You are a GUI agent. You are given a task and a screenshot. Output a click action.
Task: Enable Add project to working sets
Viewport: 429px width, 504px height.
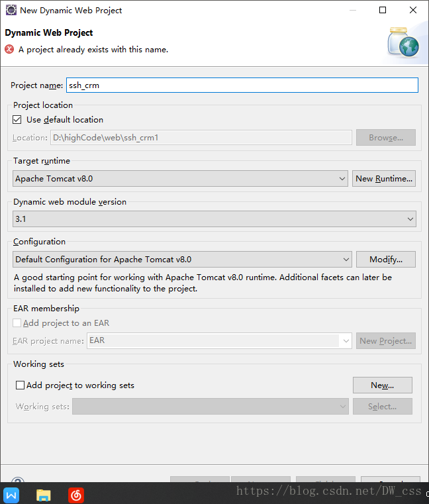[x=20, y=385]
